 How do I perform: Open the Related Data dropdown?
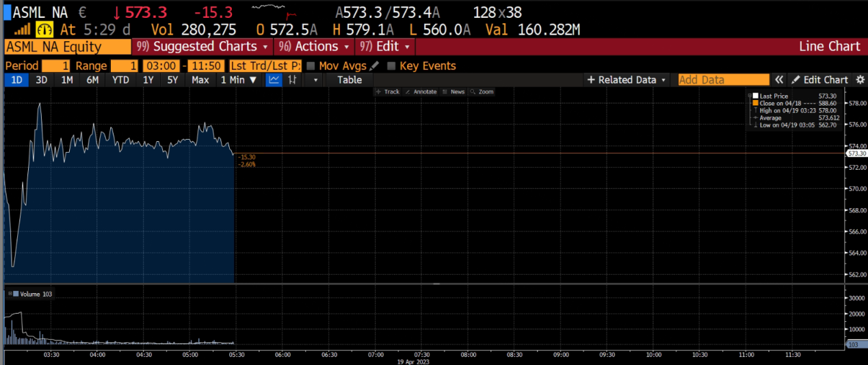point(627,79)
